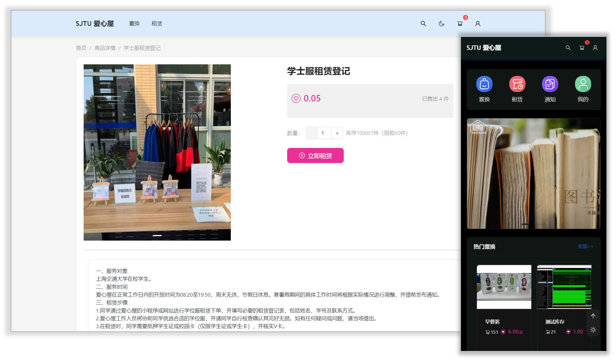Decrease quantity with the minus button

pyautogui.click(x=312, y=133)
